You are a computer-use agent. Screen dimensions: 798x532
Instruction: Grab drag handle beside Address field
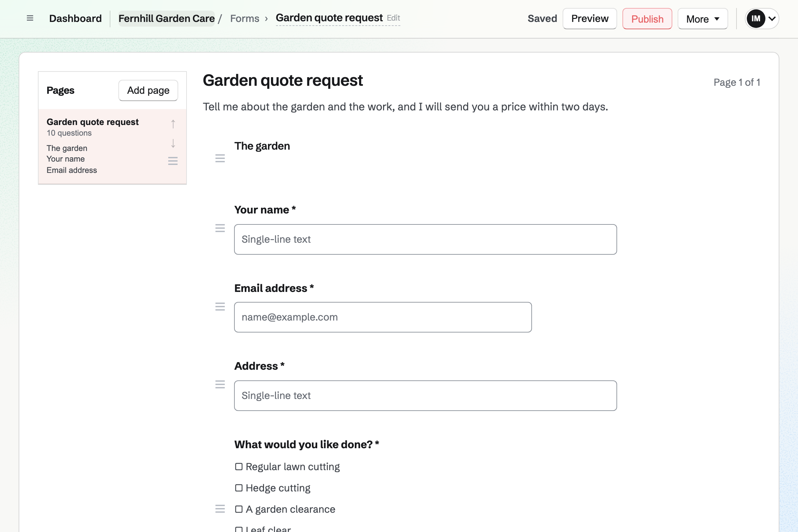(220, 384)
